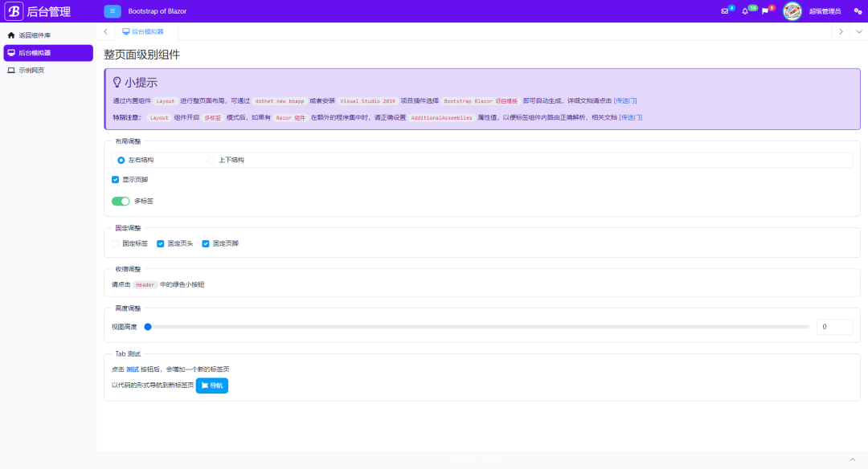Open the gears settings icon in header
This screenshot has height=469, width=868.
(x=858, y=11)
